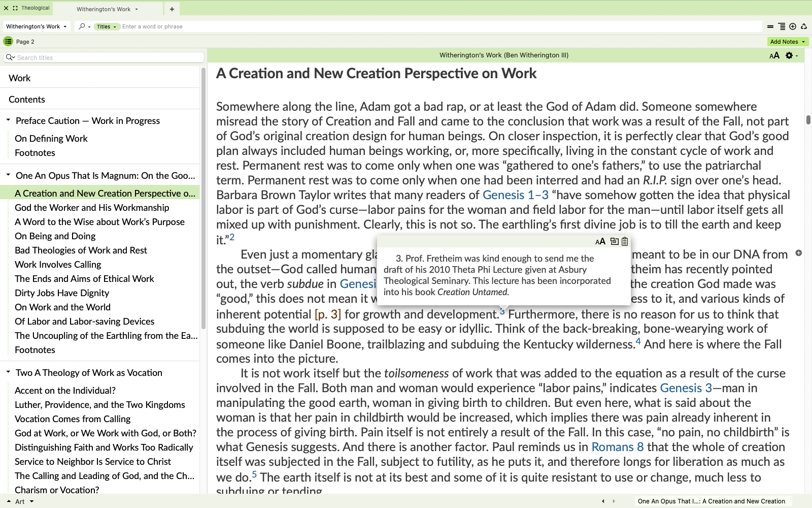
Task: Open the Titles search field dropdown
Action: pyautogui.click(x=107, y=26)
